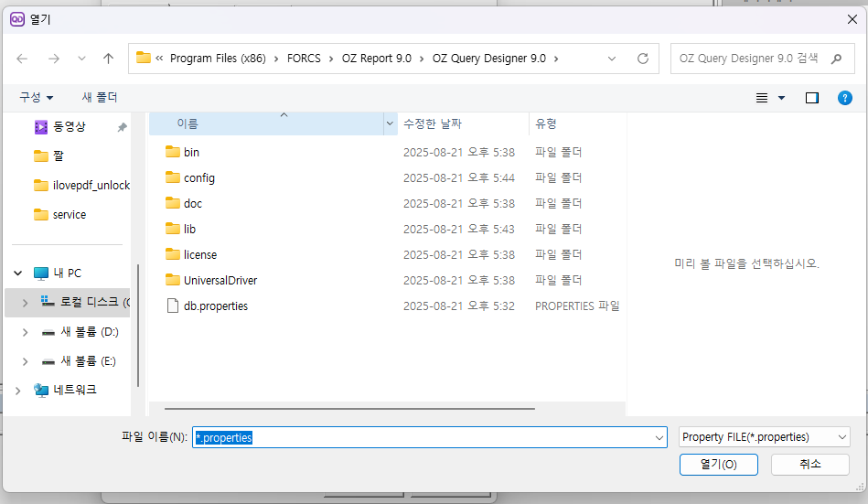Image resolution: width=868 pixels, height=504 pixels.
Task: Select the bin folder
Action: click(x=191, y=153)
